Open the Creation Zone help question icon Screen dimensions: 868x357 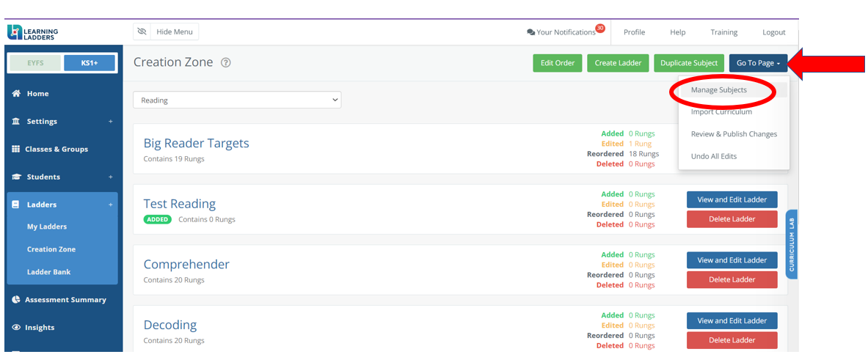[x=225, y=62]
